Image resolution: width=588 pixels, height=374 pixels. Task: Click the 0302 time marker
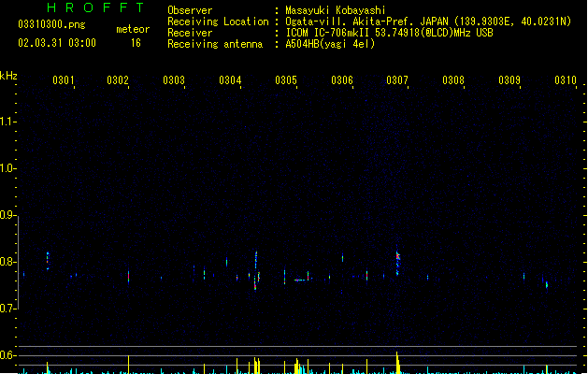pyautogui.click(x=118, y=80)
